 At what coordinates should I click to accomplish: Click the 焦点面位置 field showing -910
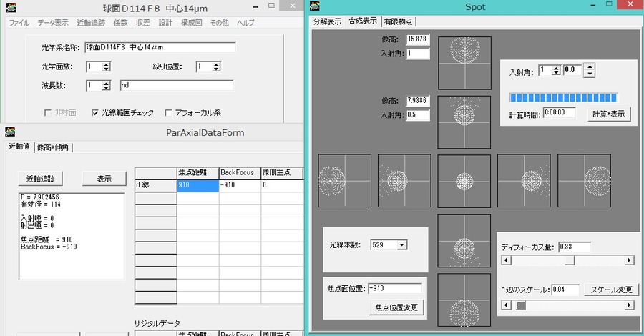[x=395, y=288]
